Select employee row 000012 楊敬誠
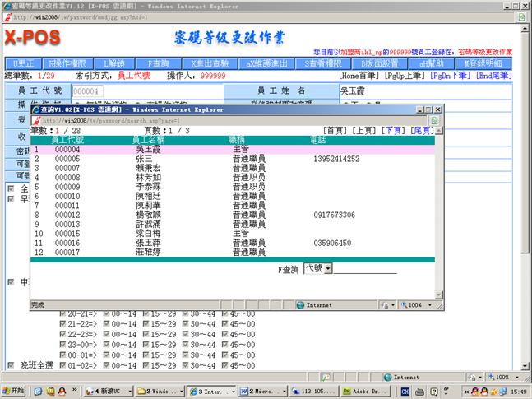This screenshot has height=399, width=532. (164, 215)
